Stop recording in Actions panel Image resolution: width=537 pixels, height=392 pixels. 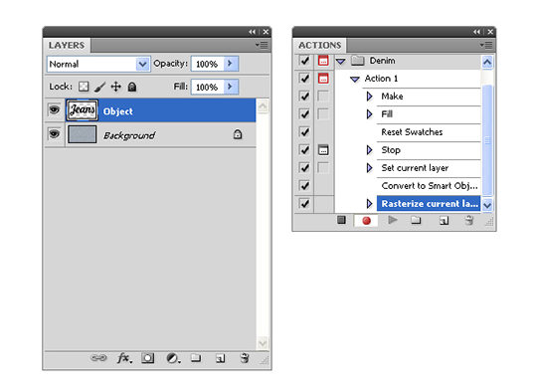point(341,220)
